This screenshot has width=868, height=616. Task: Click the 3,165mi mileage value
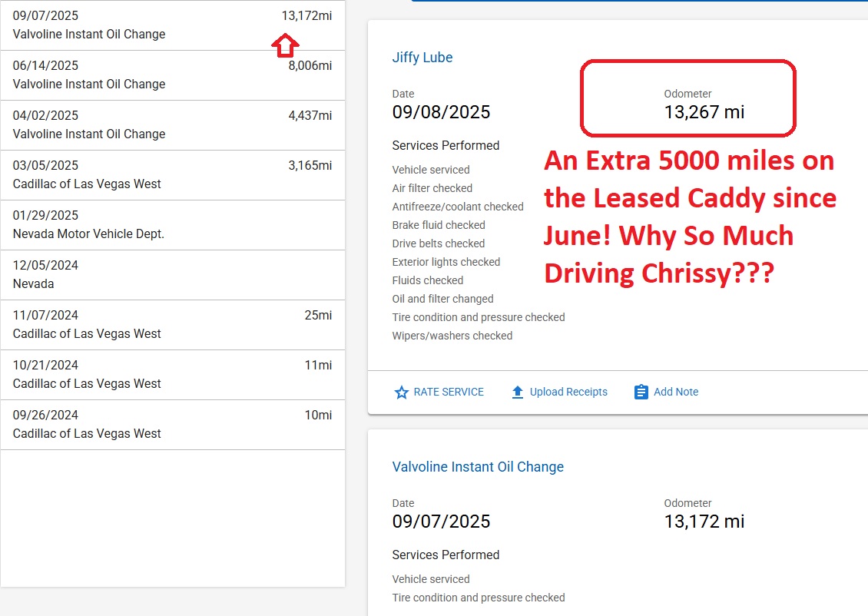pyautogui.click(x=310, y=165)
